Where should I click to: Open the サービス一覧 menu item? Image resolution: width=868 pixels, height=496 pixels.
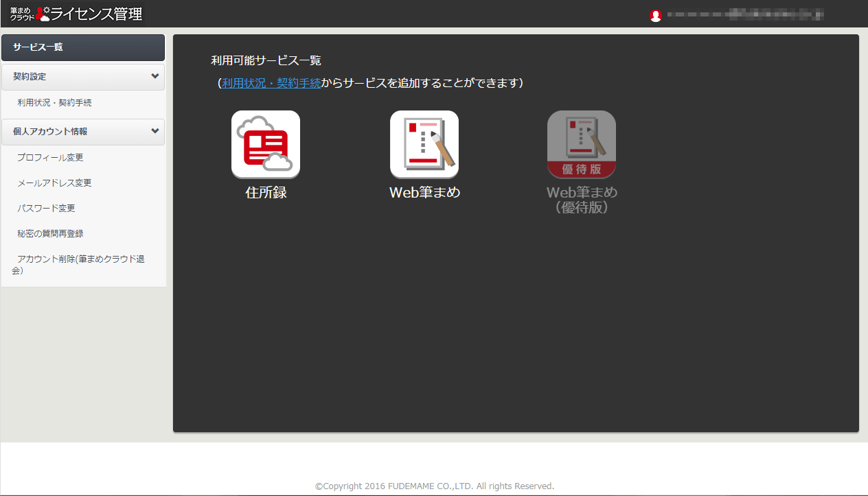tap(83, 47)
